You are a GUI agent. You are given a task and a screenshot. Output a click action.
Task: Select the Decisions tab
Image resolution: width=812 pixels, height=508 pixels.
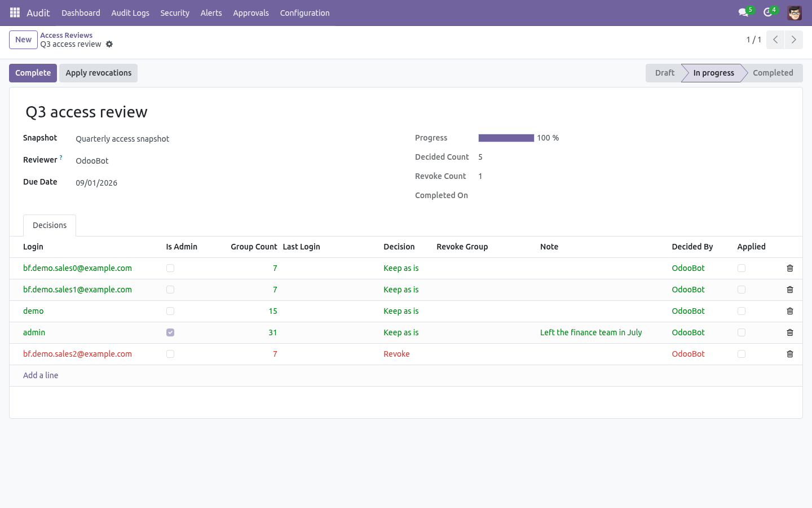point(50,225)
